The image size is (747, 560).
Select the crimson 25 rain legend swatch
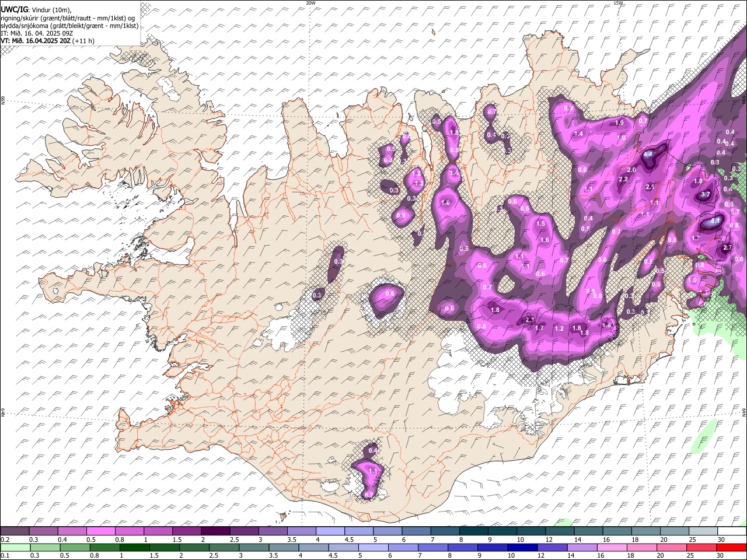tap(700, 548)
